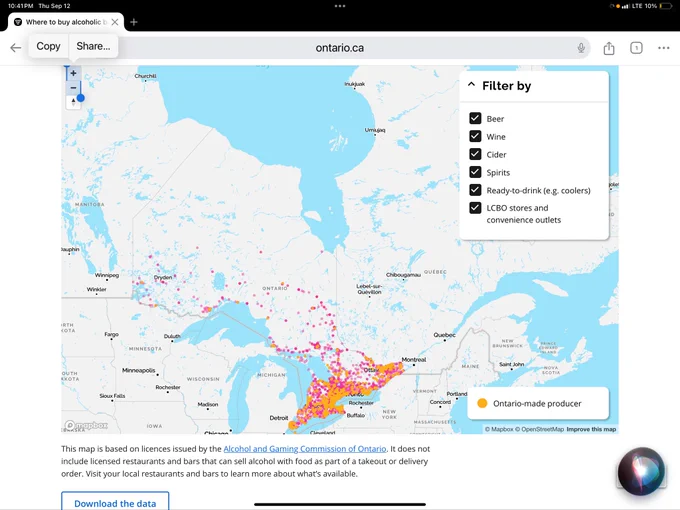Click the Minneapolis label on map
This screenshot has height=510, width=680.
(138, 370)
